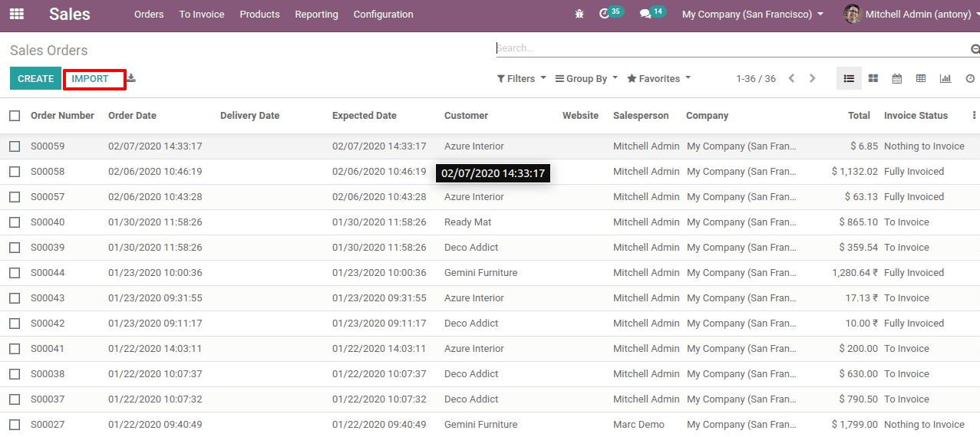Viewport: 980px width, 437px height.
Task: Check the box for order S00059
Action: tap(15, 146)
